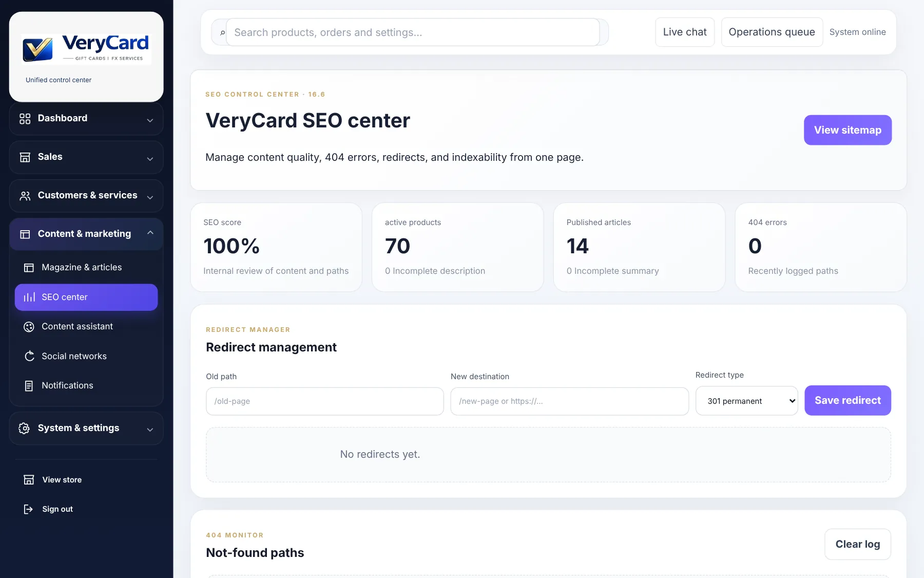Click the Clear log button
Screen dimensions: 924x578
point(857,544)
